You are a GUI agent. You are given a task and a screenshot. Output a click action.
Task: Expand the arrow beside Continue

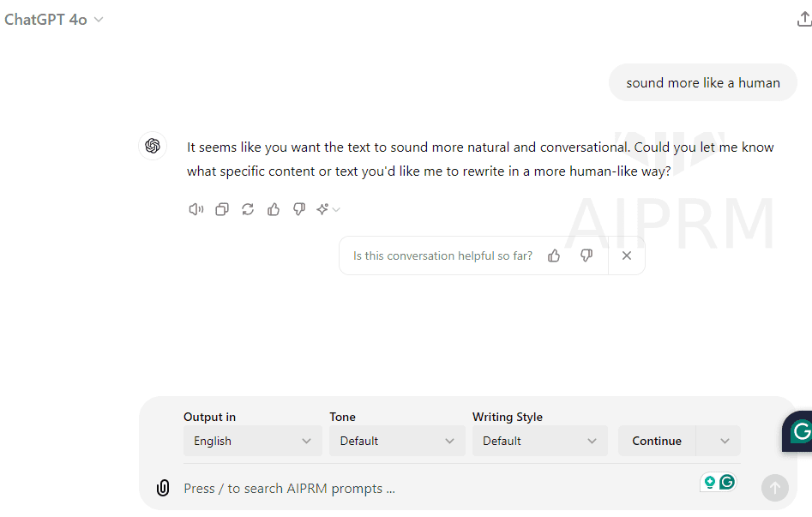[x=725, y=441]
